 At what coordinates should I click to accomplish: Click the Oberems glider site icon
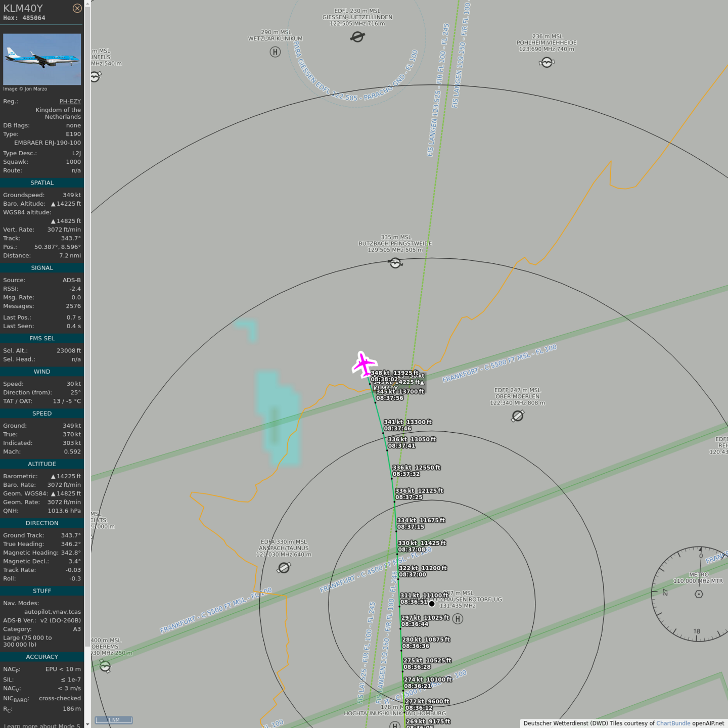(105, 666)
